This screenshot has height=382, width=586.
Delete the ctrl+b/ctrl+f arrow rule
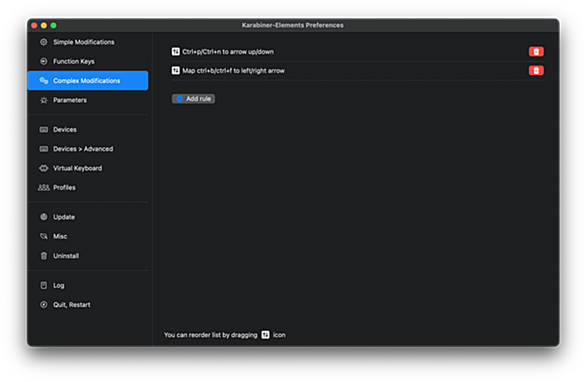pyautogui.click(x=536, y=71)
